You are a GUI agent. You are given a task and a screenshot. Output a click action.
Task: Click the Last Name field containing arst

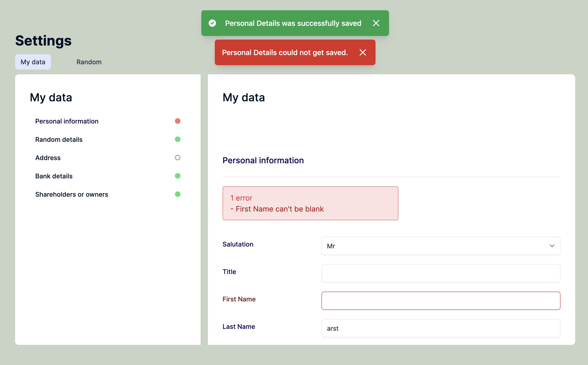[x=441, y=328]
